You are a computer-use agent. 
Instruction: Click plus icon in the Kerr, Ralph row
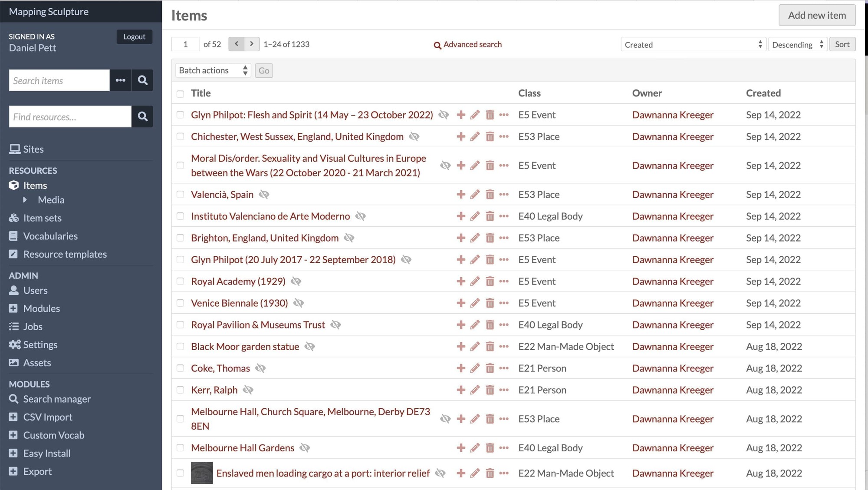pos(461,390)
